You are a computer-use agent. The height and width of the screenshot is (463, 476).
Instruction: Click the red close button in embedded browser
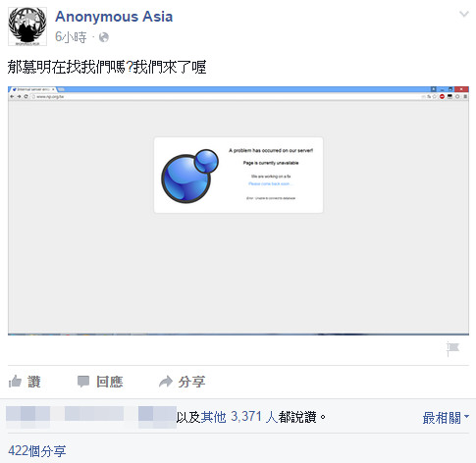coord(461,89)
